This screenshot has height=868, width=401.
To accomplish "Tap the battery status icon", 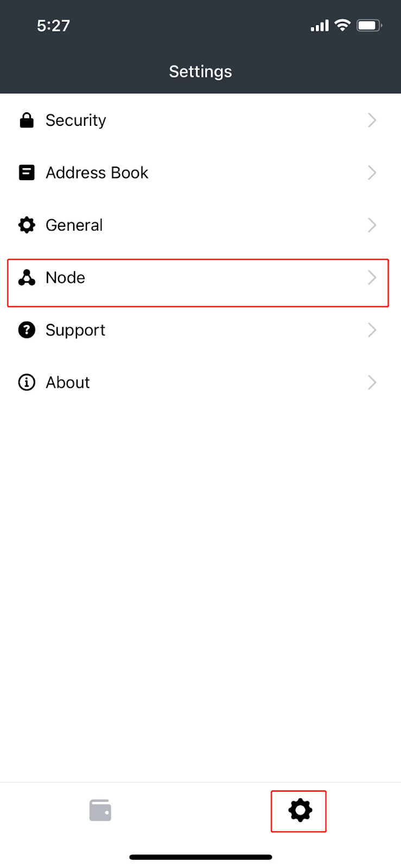I will coord(369,25).
